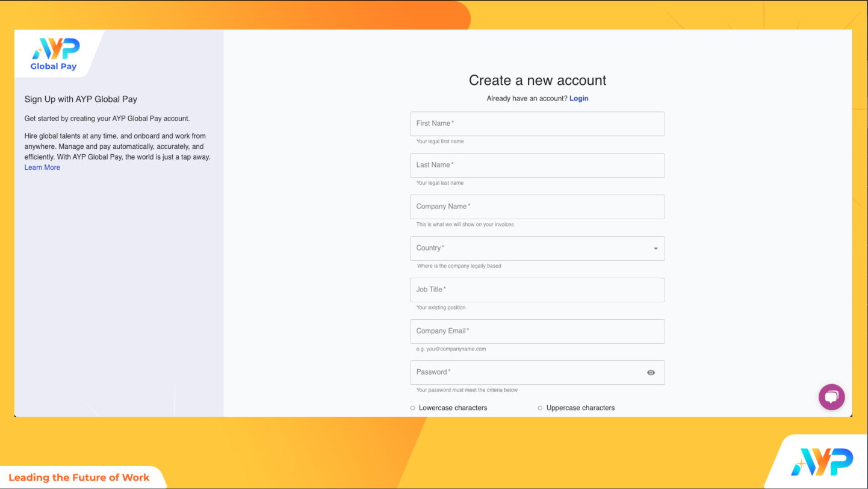Open the chat support bubble
868x489 pixels.
click(x=831, y=397)
